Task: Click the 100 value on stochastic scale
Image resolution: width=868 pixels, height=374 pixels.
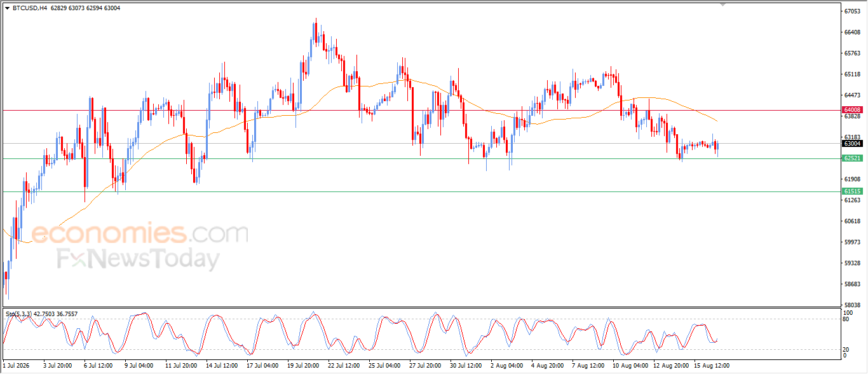Action: pos(848,313)
